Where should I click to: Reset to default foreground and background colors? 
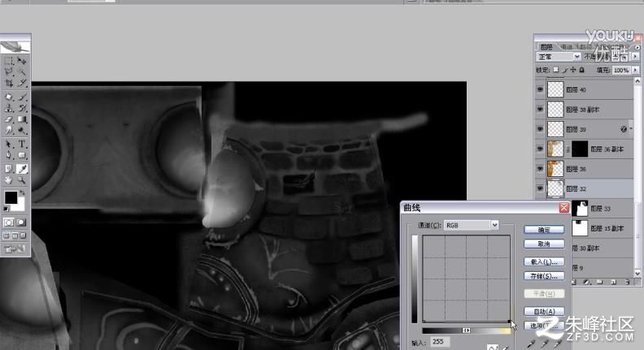[7, 210]
